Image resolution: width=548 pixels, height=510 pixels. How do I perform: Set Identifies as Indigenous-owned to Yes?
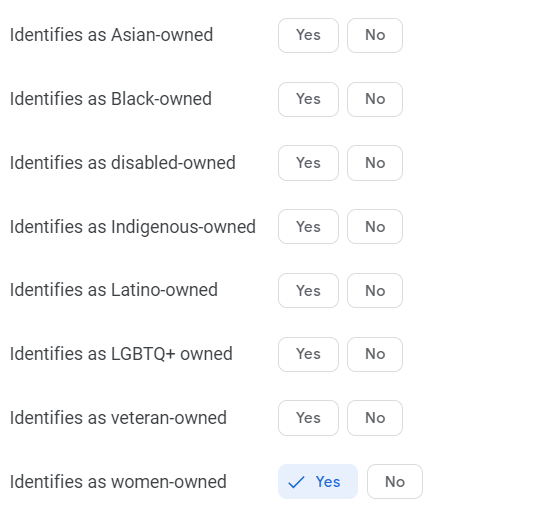click(308, 227)
